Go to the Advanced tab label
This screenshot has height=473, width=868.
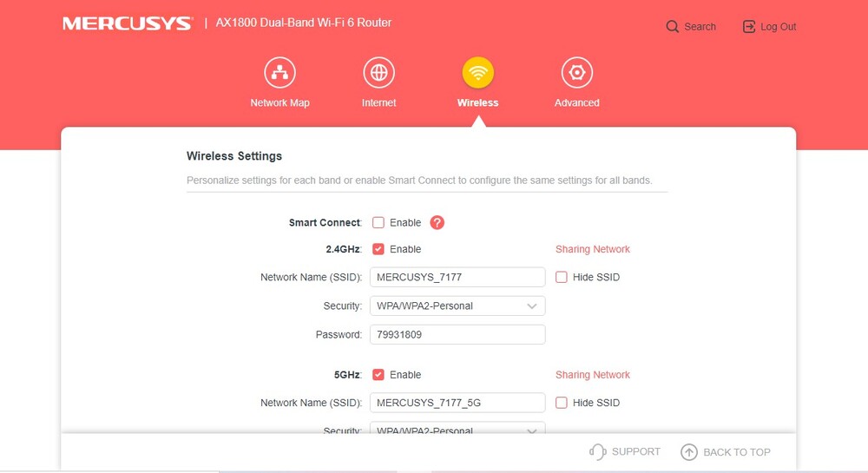click(x=577, y=103)
